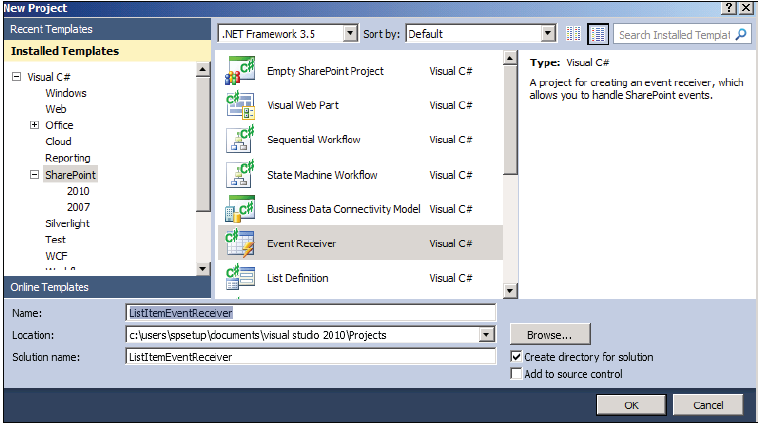Expand the Office tree node
Image resolution: width=758 pixels, height=425 pixels.
coord(34,125)
